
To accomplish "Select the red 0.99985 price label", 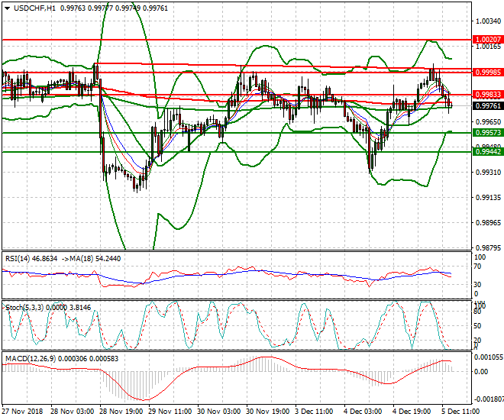I will pos(488,73).
